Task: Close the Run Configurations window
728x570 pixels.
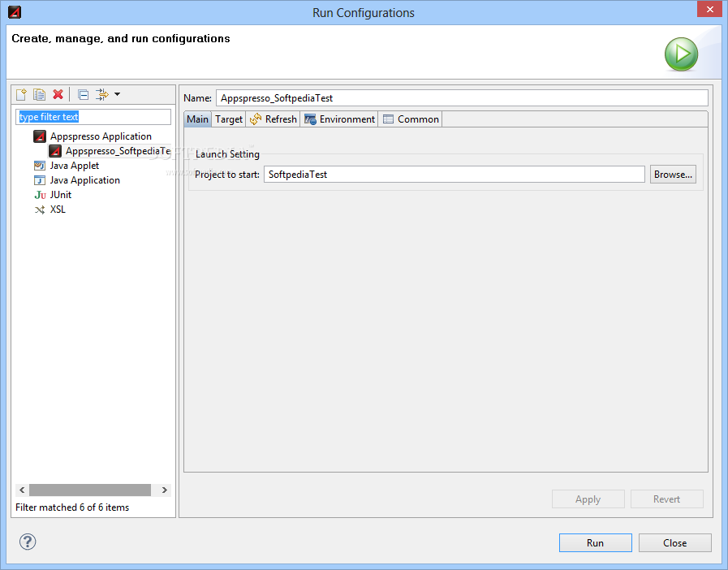Action: (710, 9)
